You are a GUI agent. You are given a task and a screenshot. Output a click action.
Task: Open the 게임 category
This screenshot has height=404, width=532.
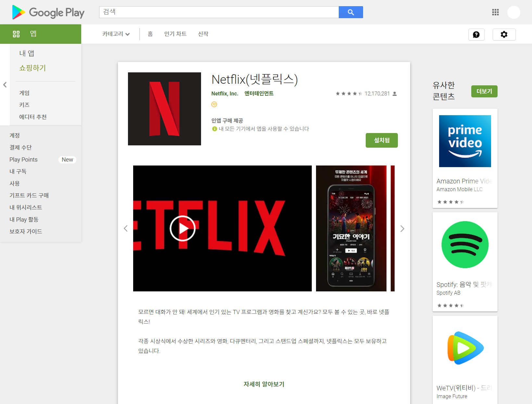24,93
